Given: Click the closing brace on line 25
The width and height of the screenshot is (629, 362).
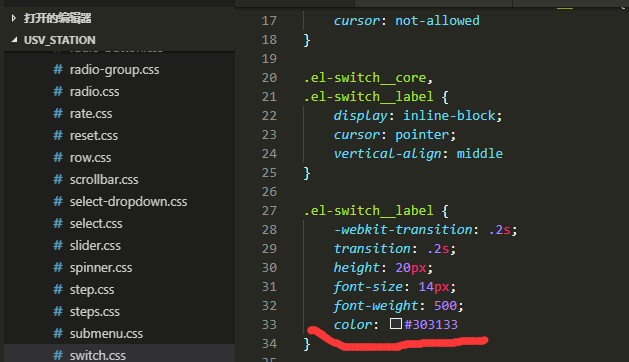Looking at the screenshot, I should pyautogui.click(x=307, y=173).
